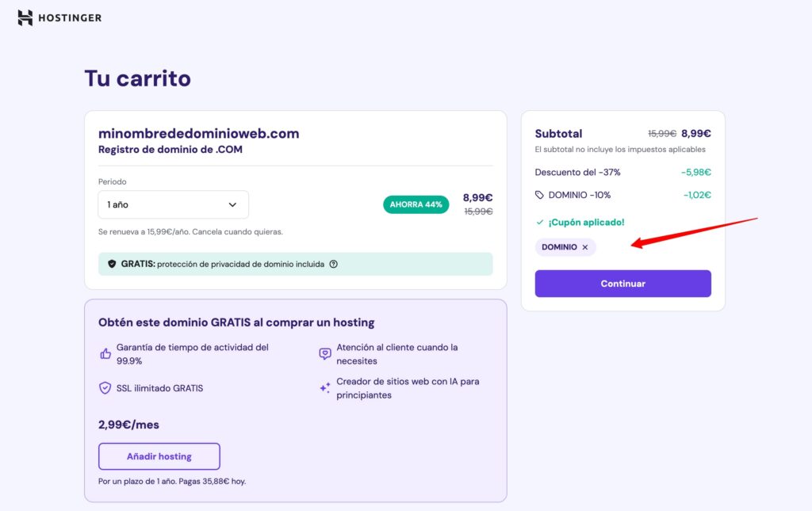Click the DOMINIO coupon chip
Screen dimensions: 812x511
click(560, 247)
